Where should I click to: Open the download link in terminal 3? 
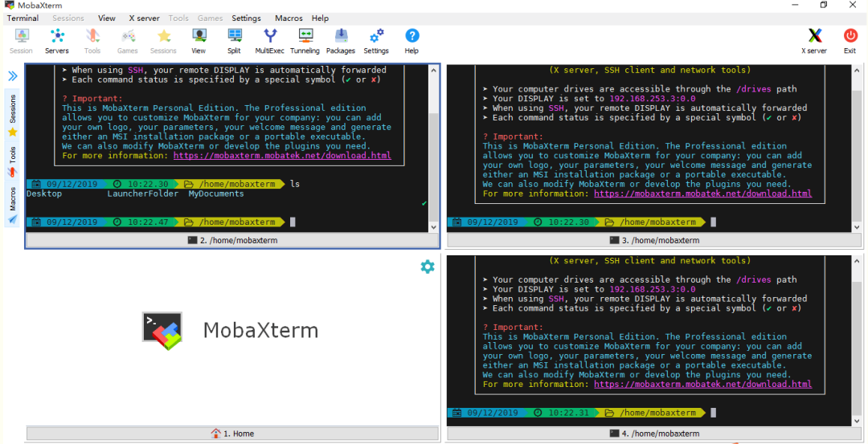703,193
